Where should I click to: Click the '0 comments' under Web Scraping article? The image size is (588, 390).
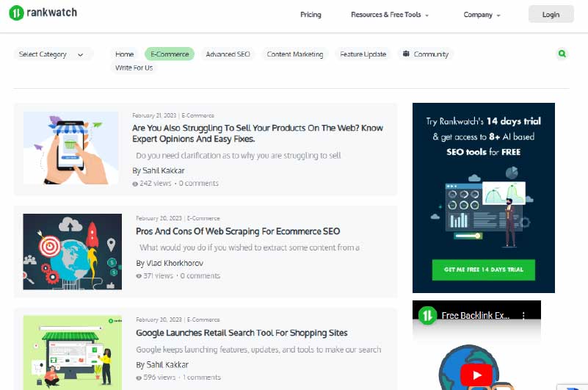pyautogui.click(x=200, y=276)
